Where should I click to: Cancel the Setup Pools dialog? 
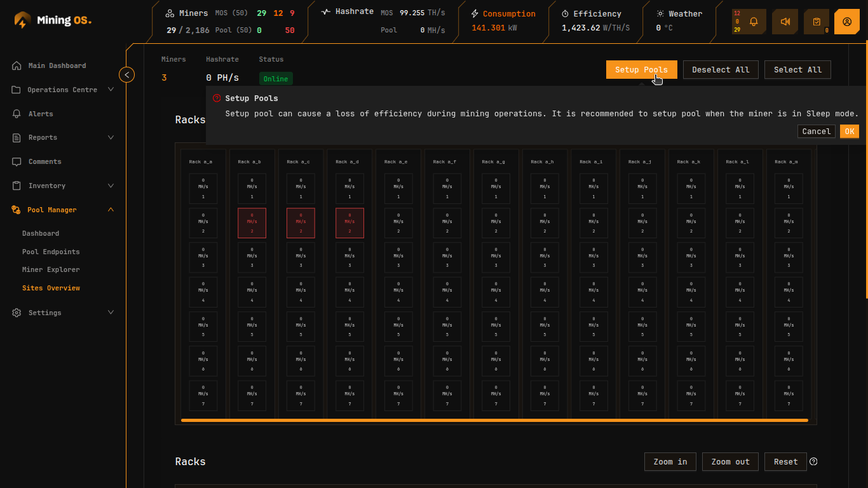816,131
